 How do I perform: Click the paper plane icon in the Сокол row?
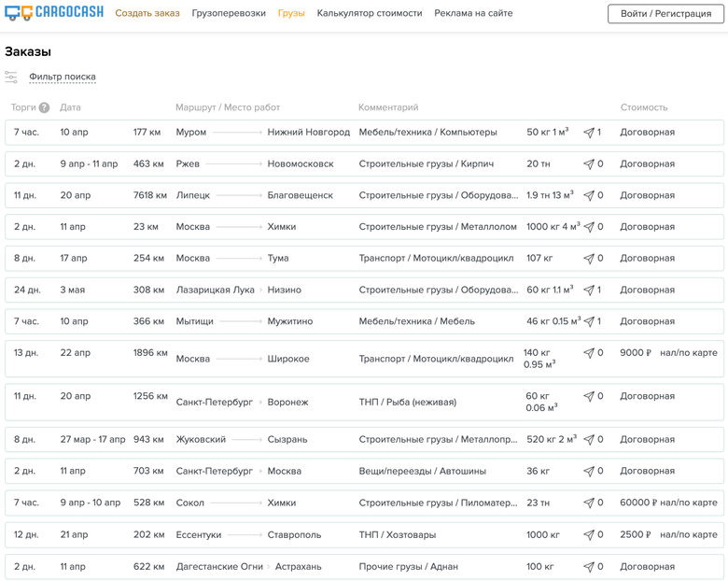point(588,503)
